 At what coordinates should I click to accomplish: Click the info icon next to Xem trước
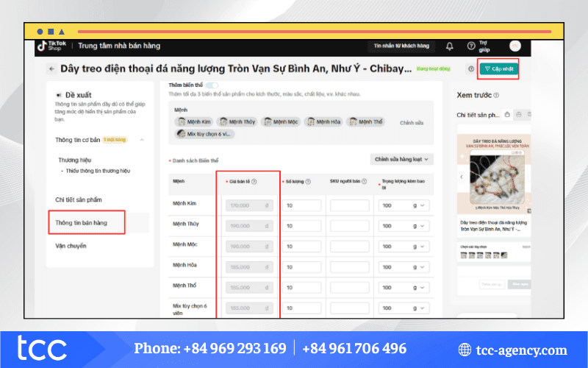pos(496,96)
